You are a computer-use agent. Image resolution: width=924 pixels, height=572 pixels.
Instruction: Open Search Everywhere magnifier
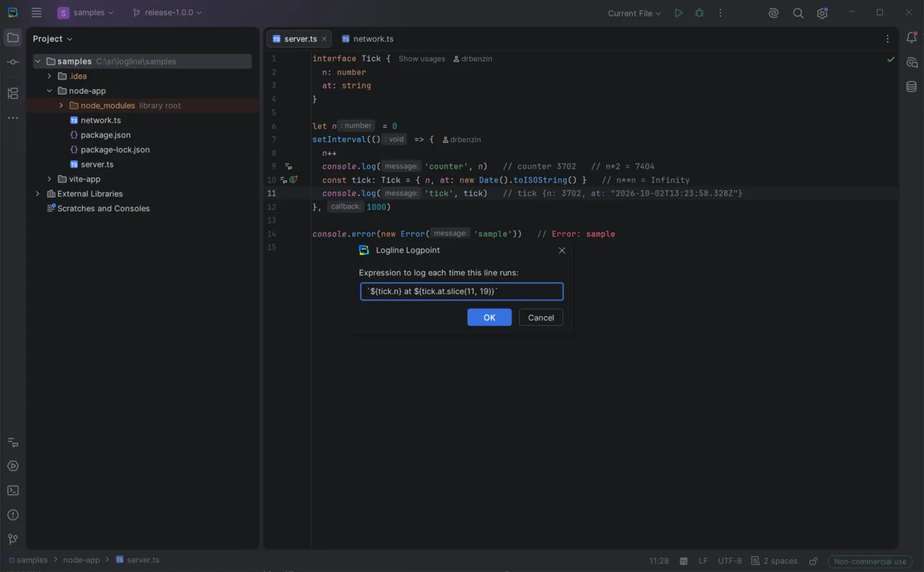798,13
